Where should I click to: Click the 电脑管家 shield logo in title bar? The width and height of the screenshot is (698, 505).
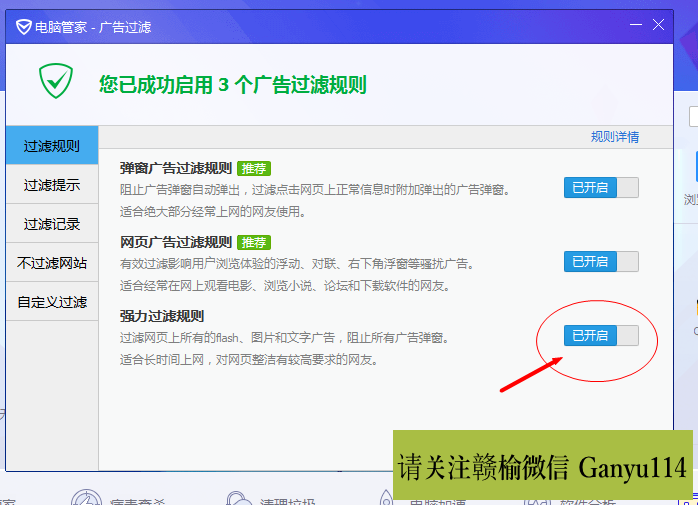(24, 27)
